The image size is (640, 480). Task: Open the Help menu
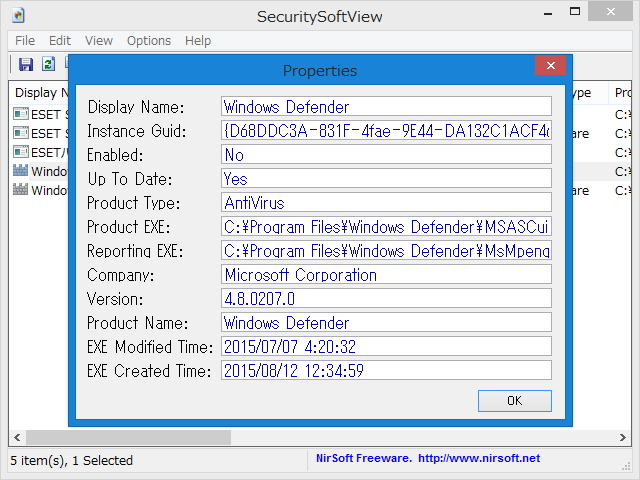pos(198,40)
